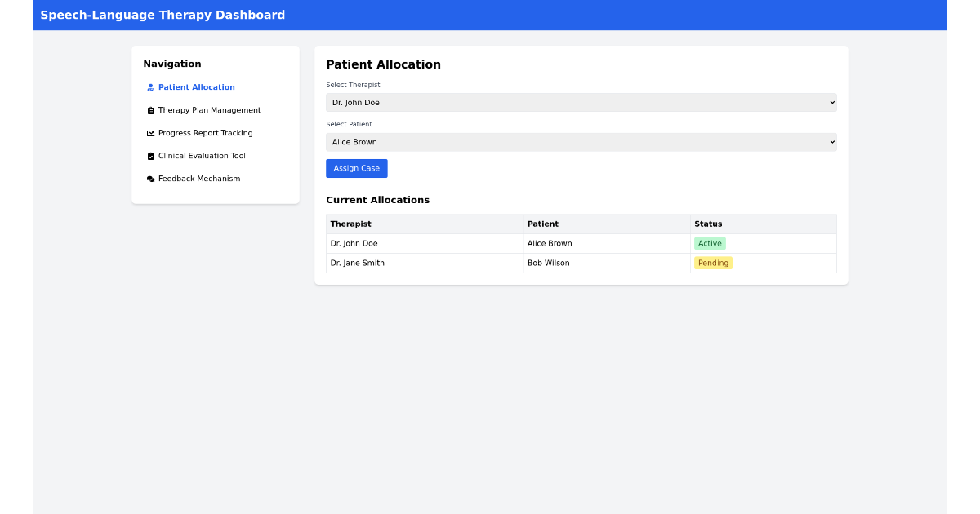980x514 pixels.
Task: Open the Feedback Mechanism page
Action: click(x=199, y=179)
